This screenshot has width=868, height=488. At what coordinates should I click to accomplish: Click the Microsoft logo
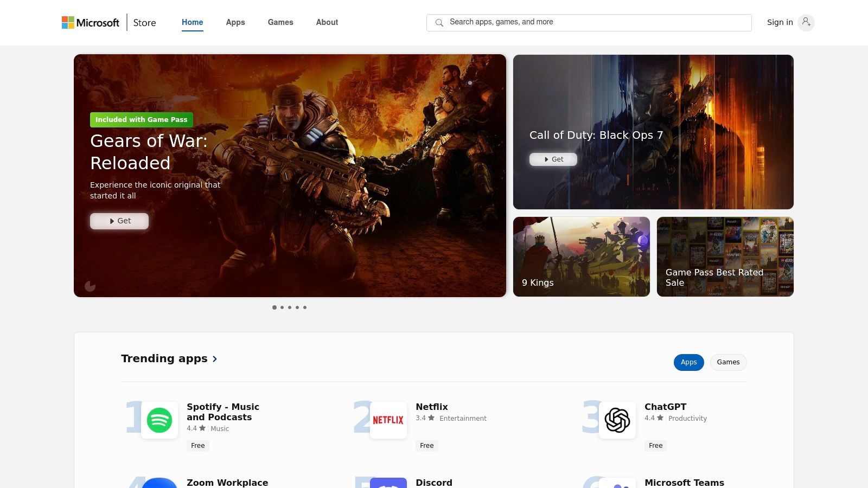(x=90, y=22)
